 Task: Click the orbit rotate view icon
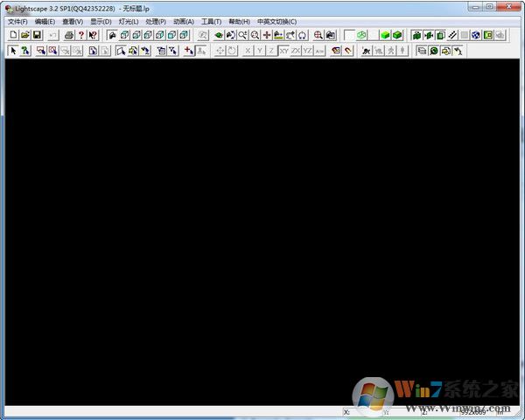(302, 35)
